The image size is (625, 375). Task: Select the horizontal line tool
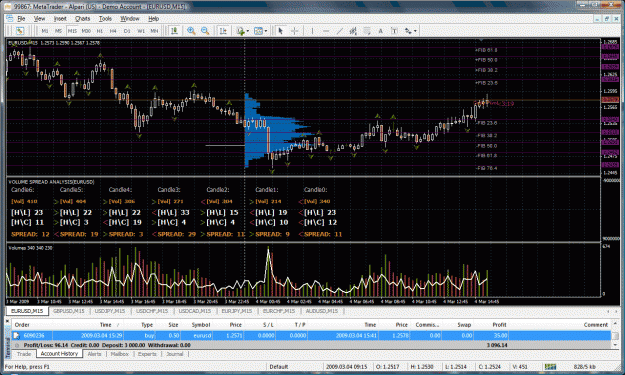326,31
